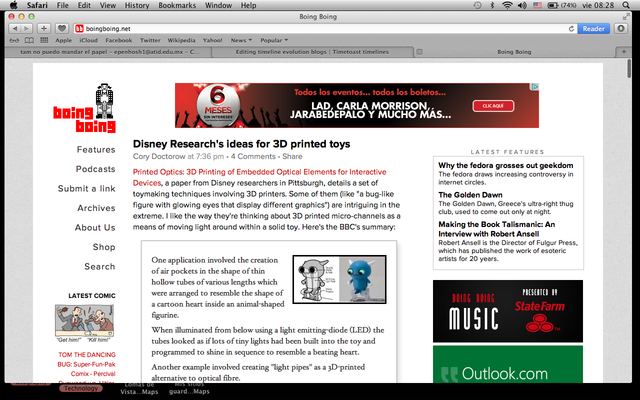This screenshot has height=400, width=640.
Task: Click the boingboing.net favicon in address bar
Action: 79,29
